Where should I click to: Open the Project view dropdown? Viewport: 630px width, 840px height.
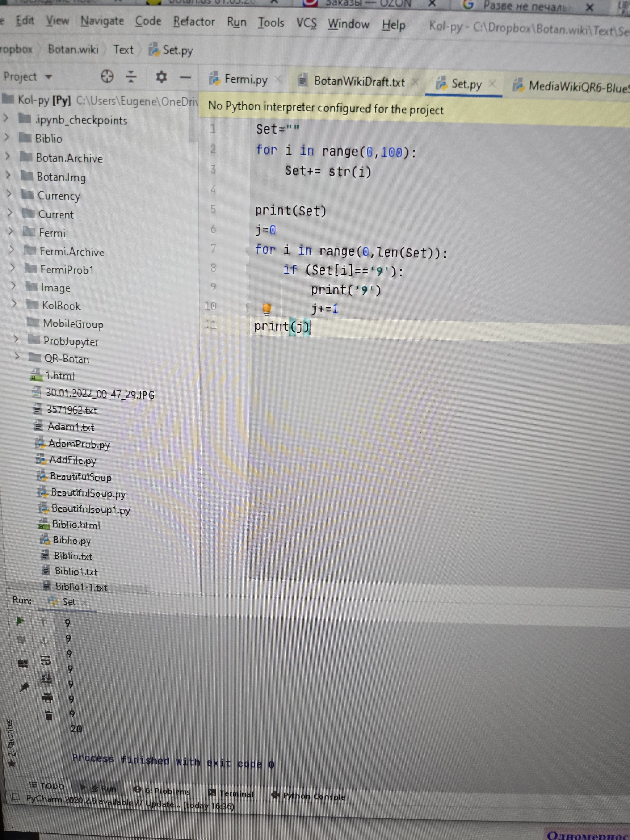pyautogui.click(x=49, y=77)
